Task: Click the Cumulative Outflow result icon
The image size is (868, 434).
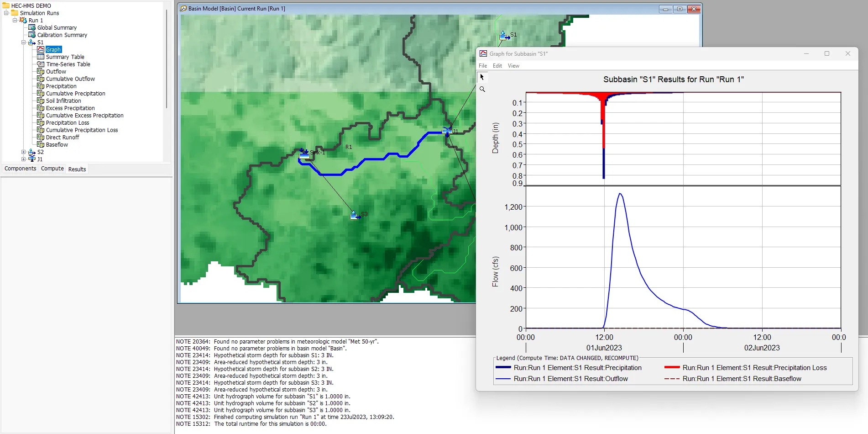Action: (x=41, y=79)
